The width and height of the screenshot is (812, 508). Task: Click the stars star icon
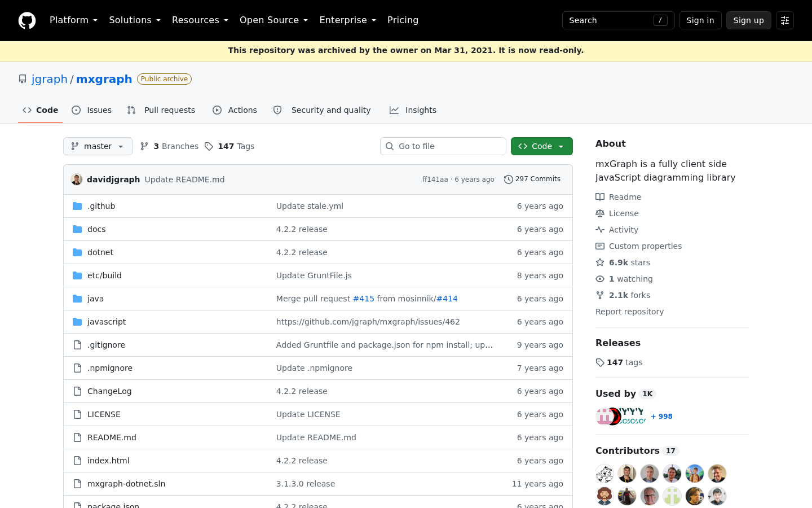click(600, 262)
